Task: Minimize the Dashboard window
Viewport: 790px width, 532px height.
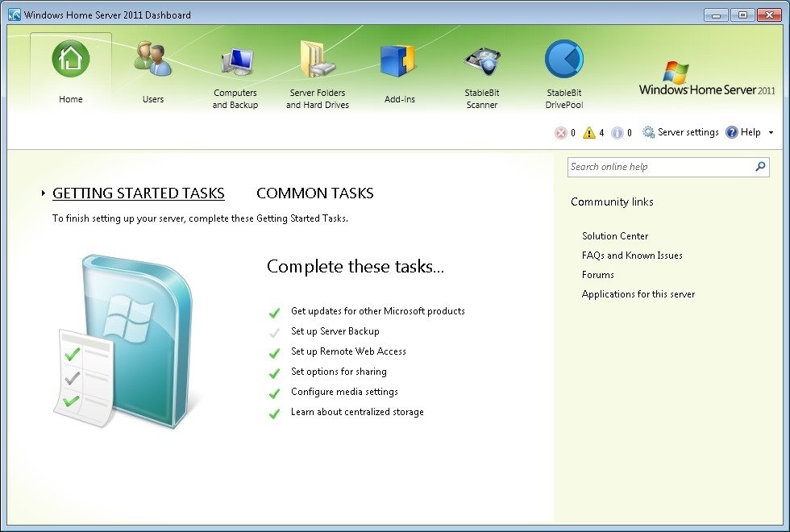Action: 716,15
